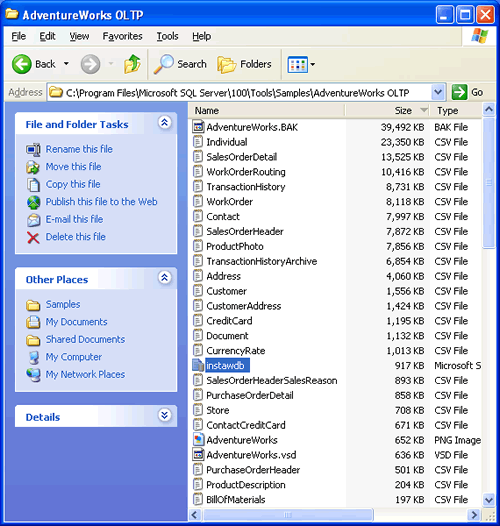500x526 pixels.
Task: Click the red X delete icon
Action: click(33, 238)
